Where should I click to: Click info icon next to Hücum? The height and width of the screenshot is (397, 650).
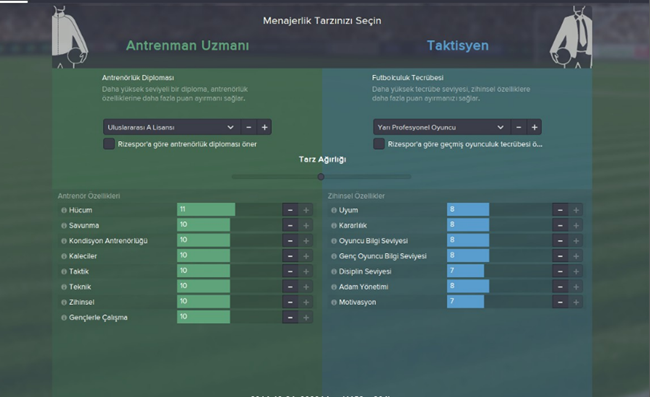pos(64,210)
